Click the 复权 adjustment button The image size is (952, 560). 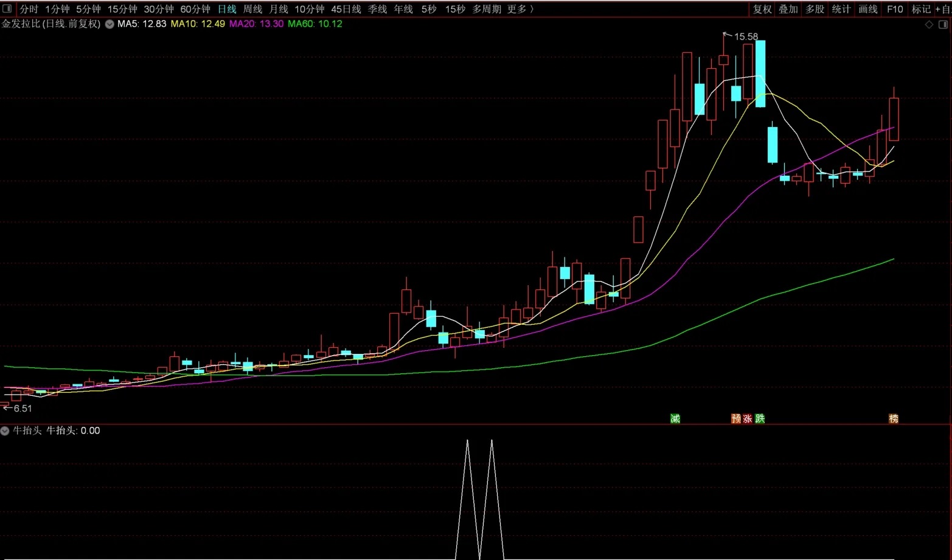762,9
